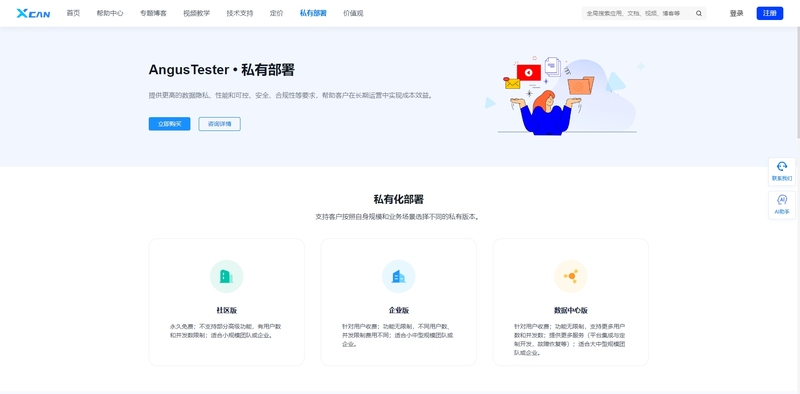Click the 咨询详情 button

[219, 124]
